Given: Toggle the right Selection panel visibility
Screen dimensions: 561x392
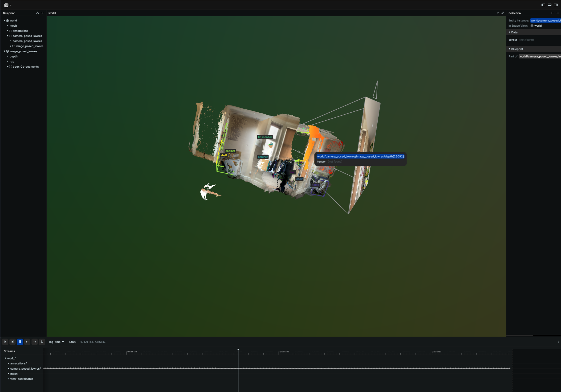Looking at the screenshot, I should [x=556, y=5].
